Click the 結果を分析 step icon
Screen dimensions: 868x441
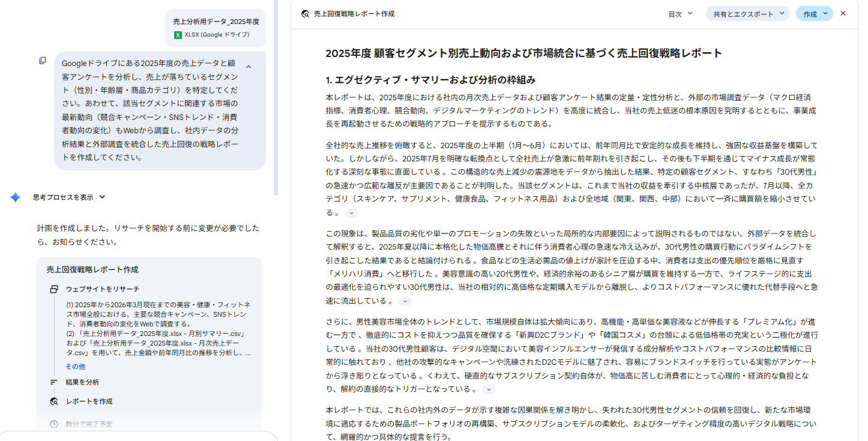(x=54, y=382)
